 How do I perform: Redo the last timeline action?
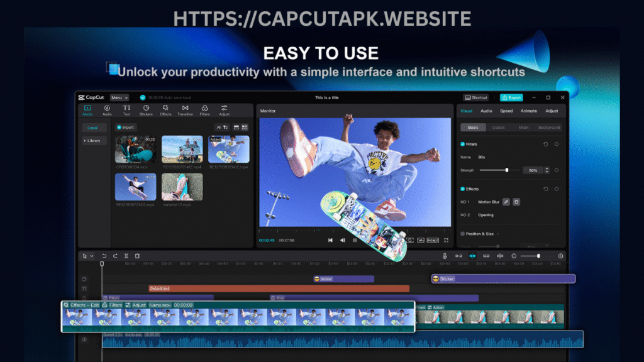116,256
